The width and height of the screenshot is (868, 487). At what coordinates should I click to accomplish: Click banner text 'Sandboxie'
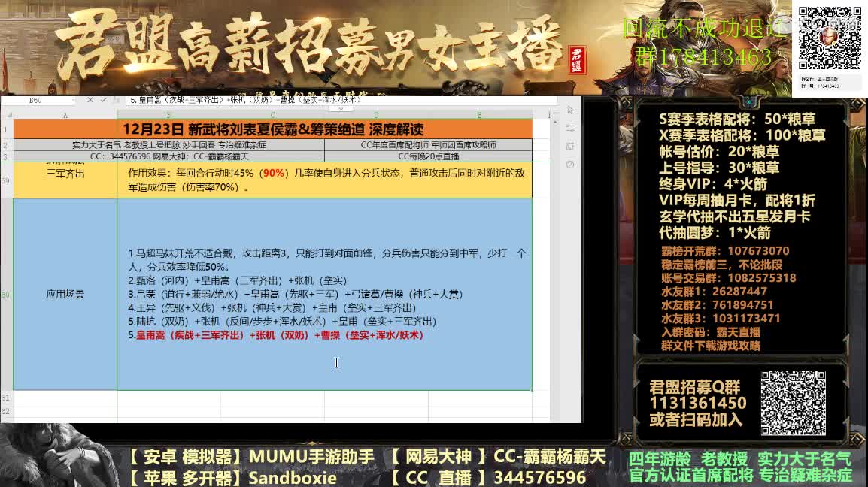tap(293, 477)
